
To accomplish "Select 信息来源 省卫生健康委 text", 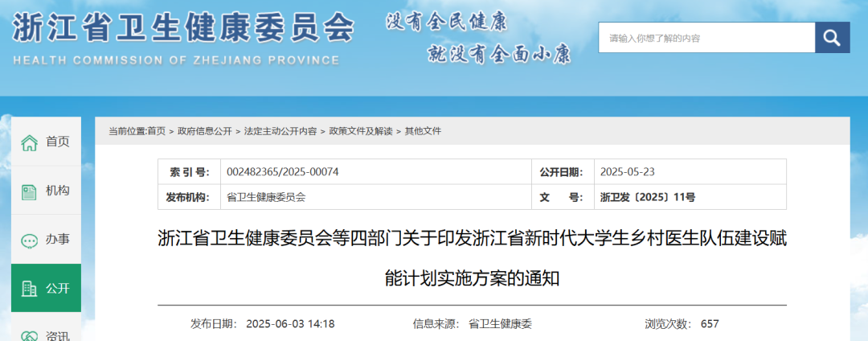I will tap(473, 324).
